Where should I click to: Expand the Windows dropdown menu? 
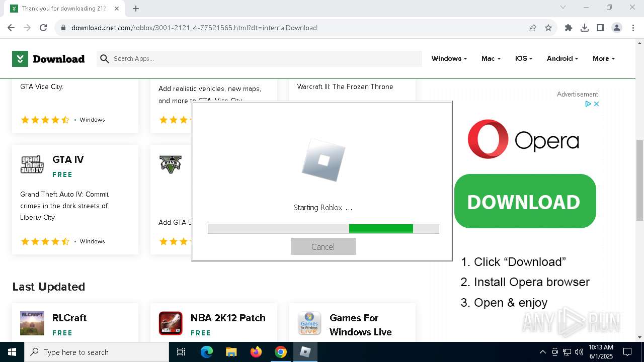(x=449, y=59)
